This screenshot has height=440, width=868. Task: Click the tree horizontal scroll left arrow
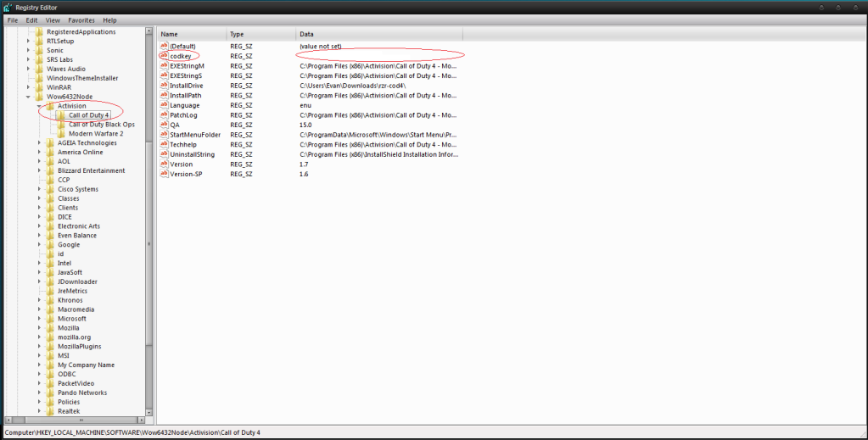[8, 420]
